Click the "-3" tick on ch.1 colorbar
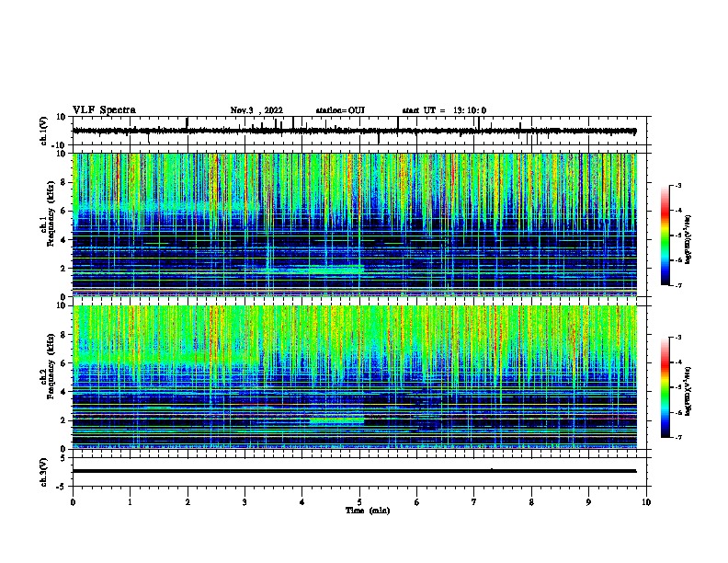Screen dimensions: 728x563 [677, 185]
